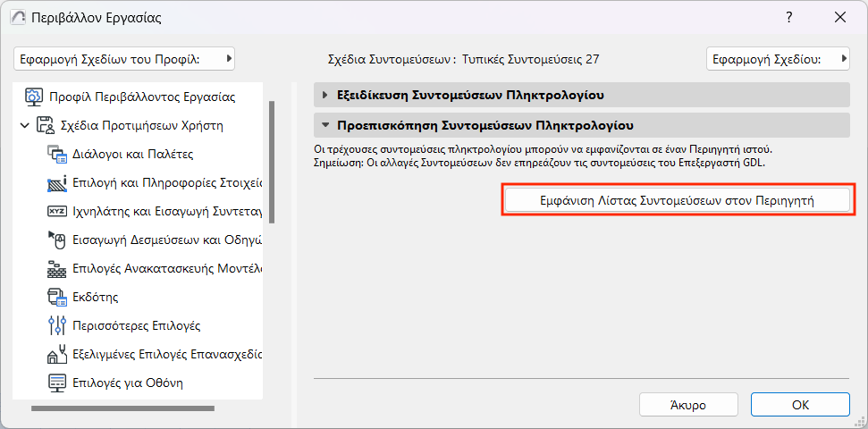Image resolution: width=868 pixels, height=429 pixels.
Task: Click Εμφάνιση Λίστας Συντομεύσεων στον Περιηγητή button
Action: click(x=677, y=200)
